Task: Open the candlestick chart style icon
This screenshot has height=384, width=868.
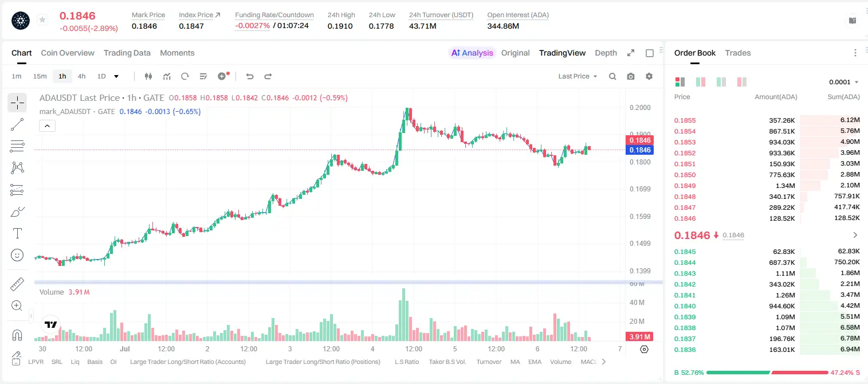Action: pyautogui.click(x=148, y=76)
